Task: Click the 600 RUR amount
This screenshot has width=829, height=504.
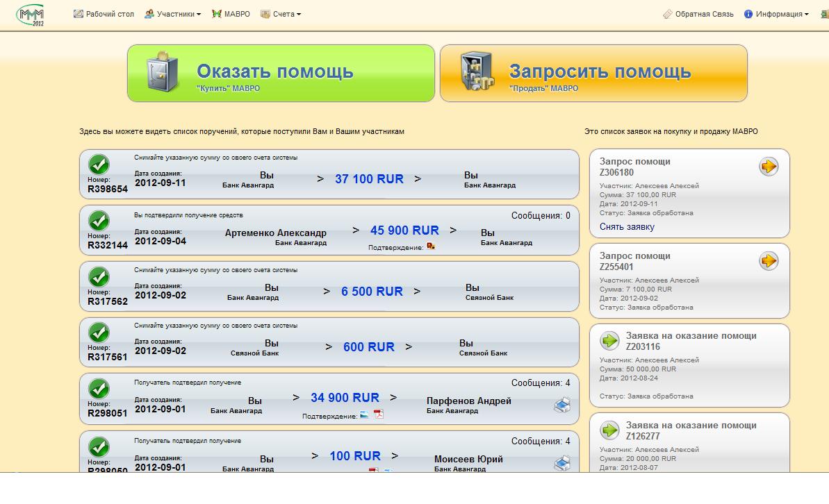Action: click(369, 346)
